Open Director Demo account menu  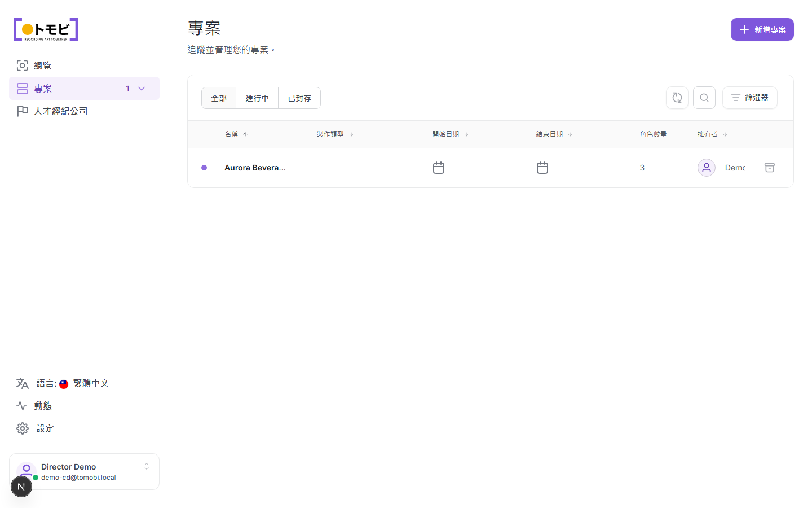tap(84, 471)
